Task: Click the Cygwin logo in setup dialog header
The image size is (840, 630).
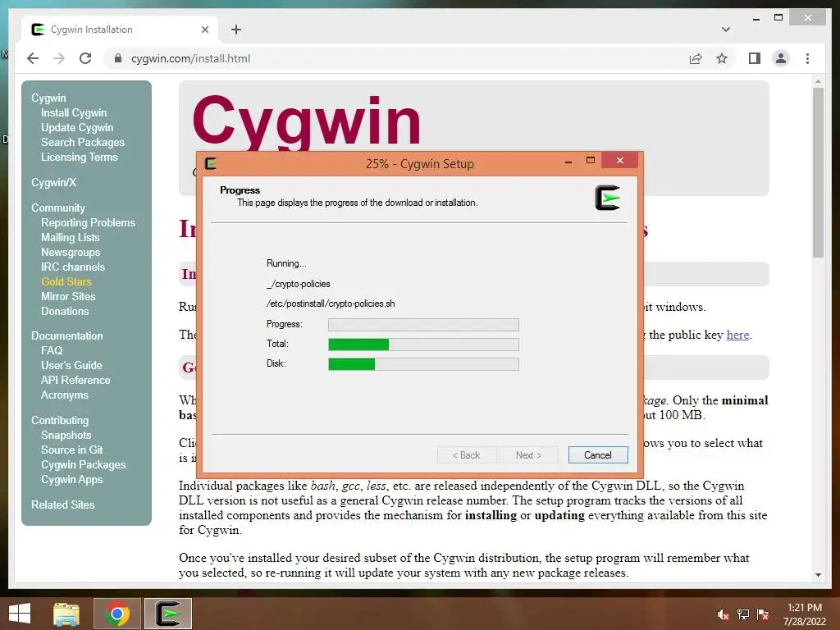Action: 607,197
